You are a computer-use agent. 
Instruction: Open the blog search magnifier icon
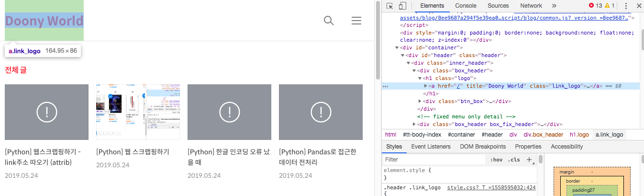coord(329,21)
